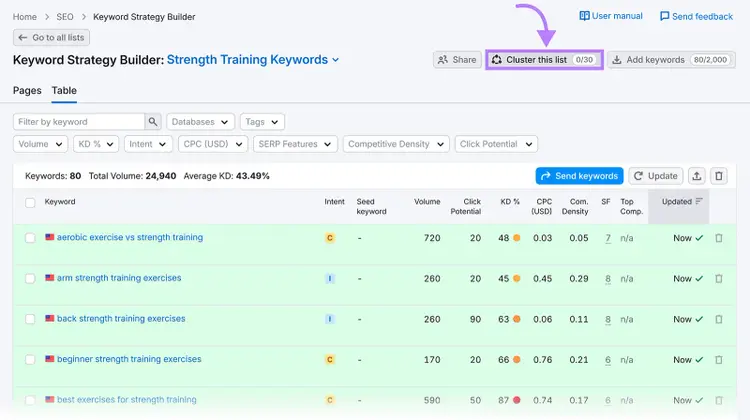Click SERP features count 8 in back strength row
750x420 pixels.
coord(608,320)
